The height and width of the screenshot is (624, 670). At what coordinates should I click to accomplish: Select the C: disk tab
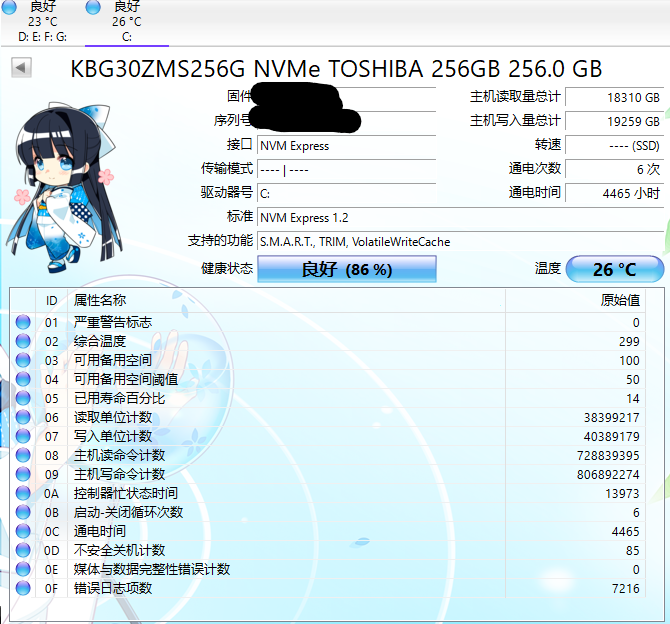click(126, 21)
